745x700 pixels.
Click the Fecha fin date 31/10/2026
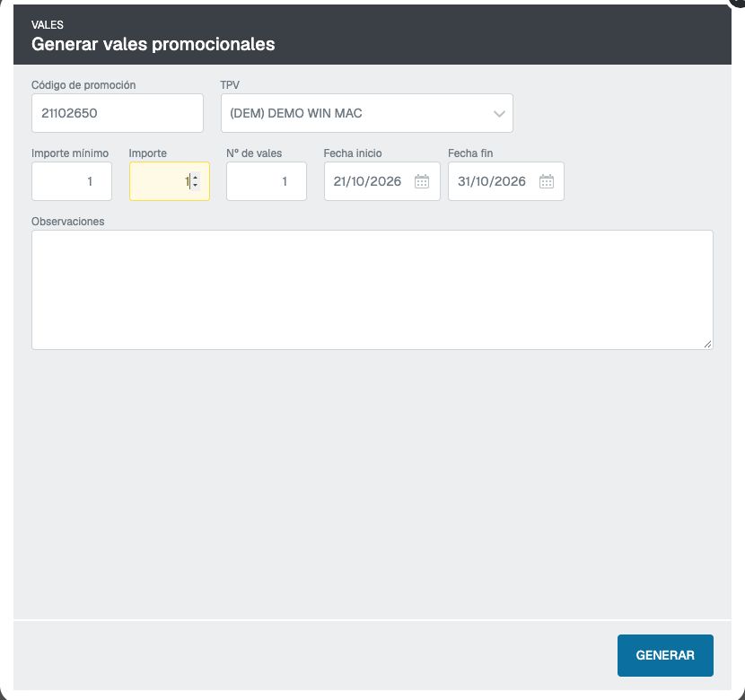click(x=492, y=181)
